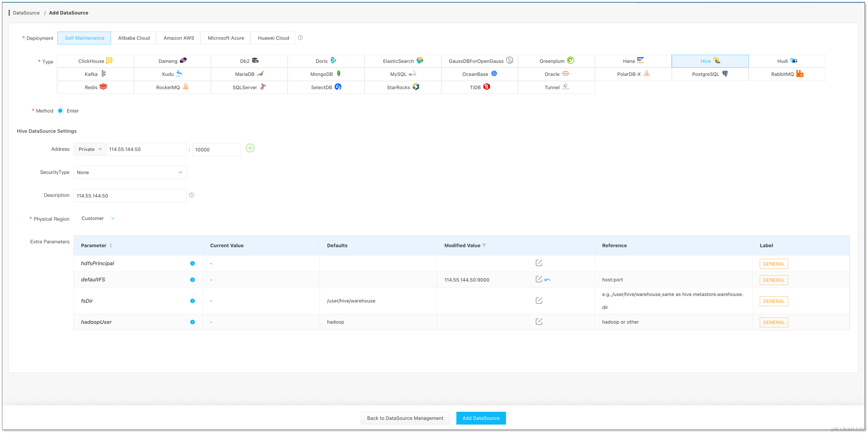Select the Enter method radio button
Screen dimensions: 868x433
tap(61, 111)
